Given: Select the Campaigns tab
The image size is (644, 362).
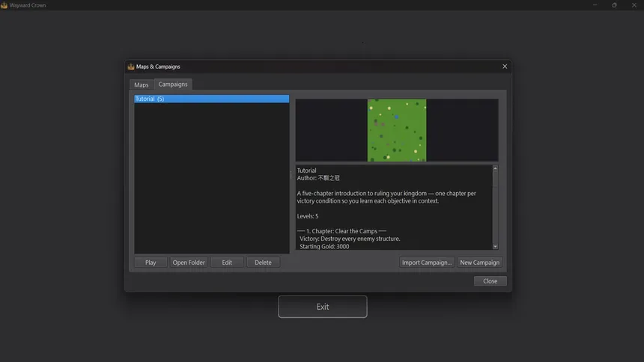Looking at the screenshot, I should (x=173, y=84).
